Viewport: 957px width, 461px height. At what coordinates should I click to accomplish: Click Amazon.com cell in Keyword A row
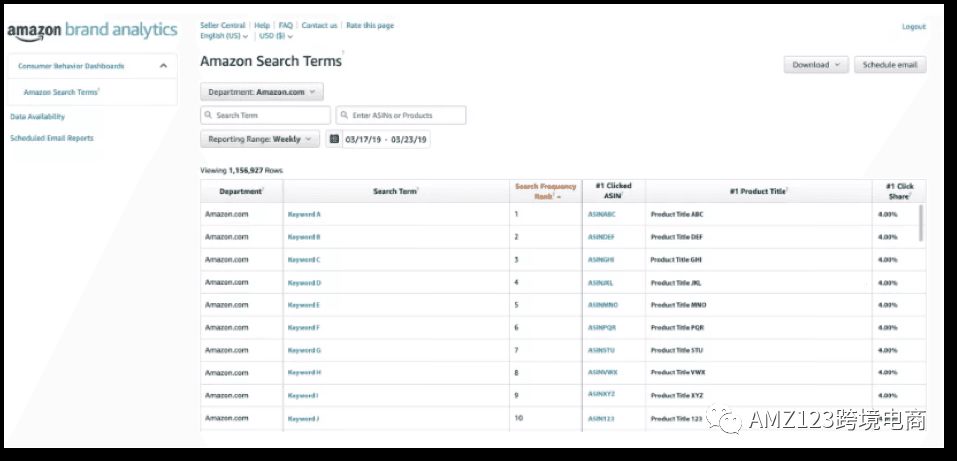coord(242,214)
